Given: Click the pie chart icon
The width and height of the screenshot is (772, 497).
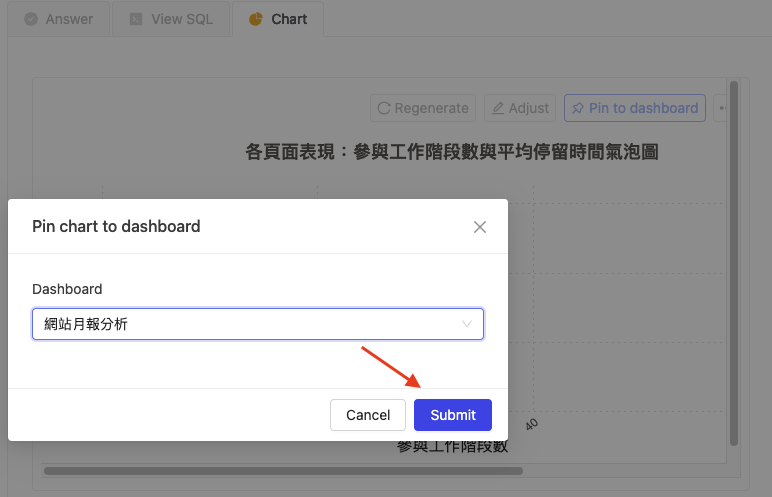Looking at the screenshot, I should [x=256, y=19].
